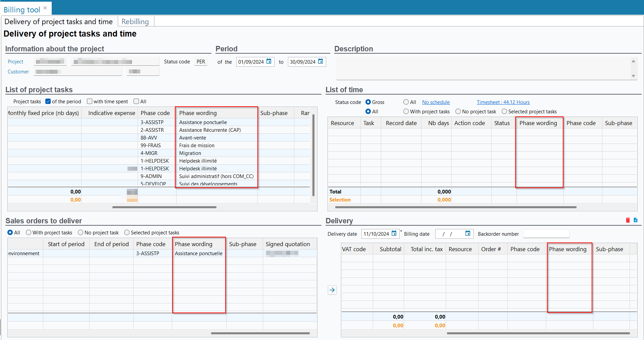Open the Billing date calendar picker
Viewport: 644px width, 340px height.
pos(468,233)
